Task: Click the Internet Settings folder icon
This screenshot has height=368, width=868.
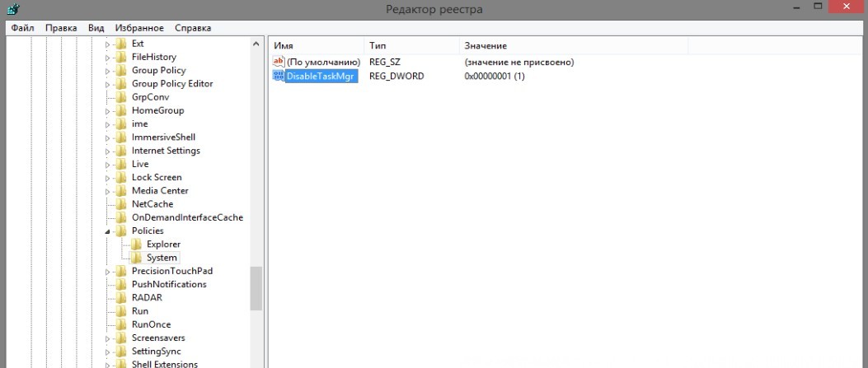Action: coord(121,151)
